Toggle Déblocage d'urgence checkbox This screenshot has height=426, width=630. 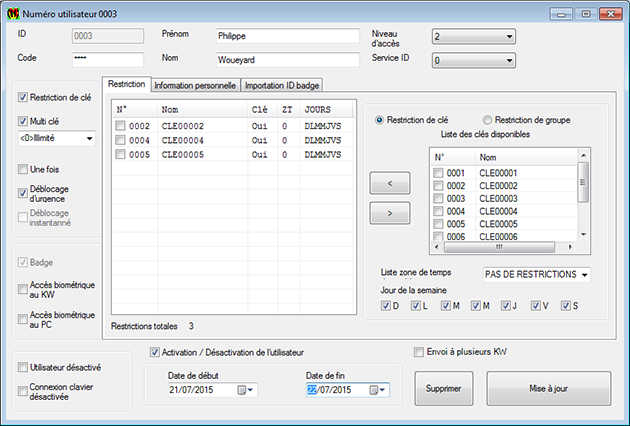[23, 193]
